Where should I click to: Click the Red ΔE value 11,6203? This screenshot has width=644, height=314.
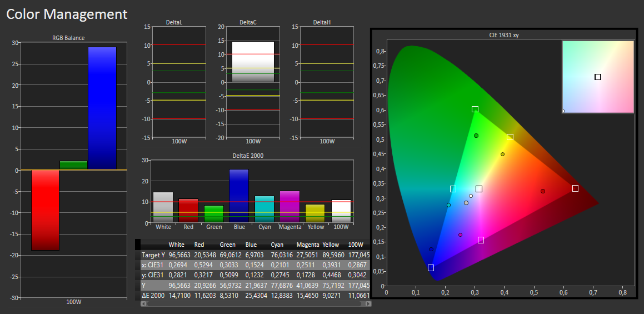click(x=205, y=295)
